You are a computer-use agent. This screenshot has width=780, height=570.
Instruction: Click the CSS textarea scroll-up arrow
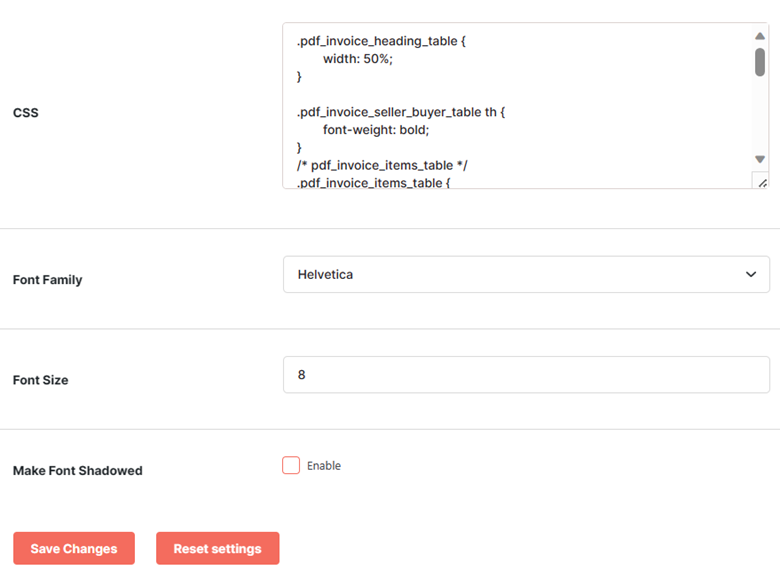(x=760, y=36)
